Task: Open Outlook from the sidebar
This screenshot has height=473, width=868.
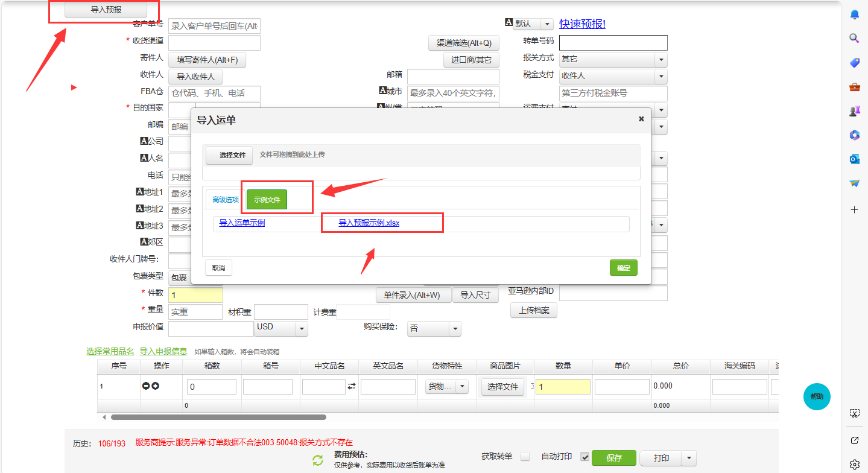Action: [854, 159]
